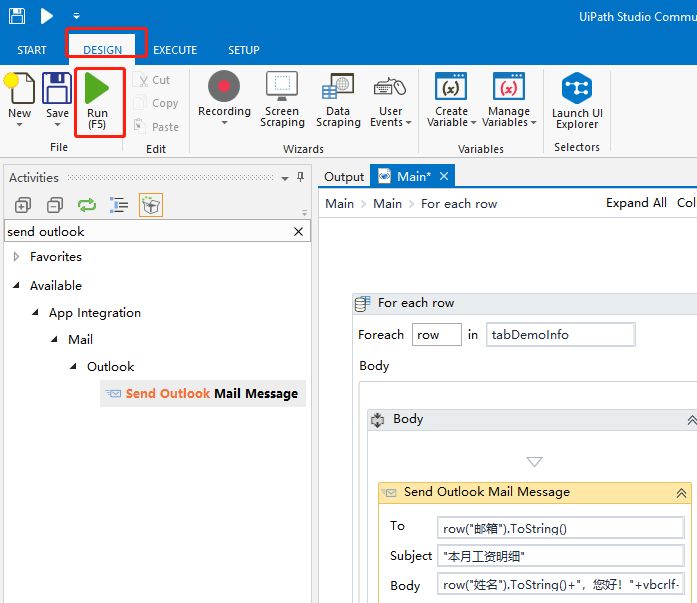
Task: Click the drop-activity triangle placeholder
Action: point(534,461)
